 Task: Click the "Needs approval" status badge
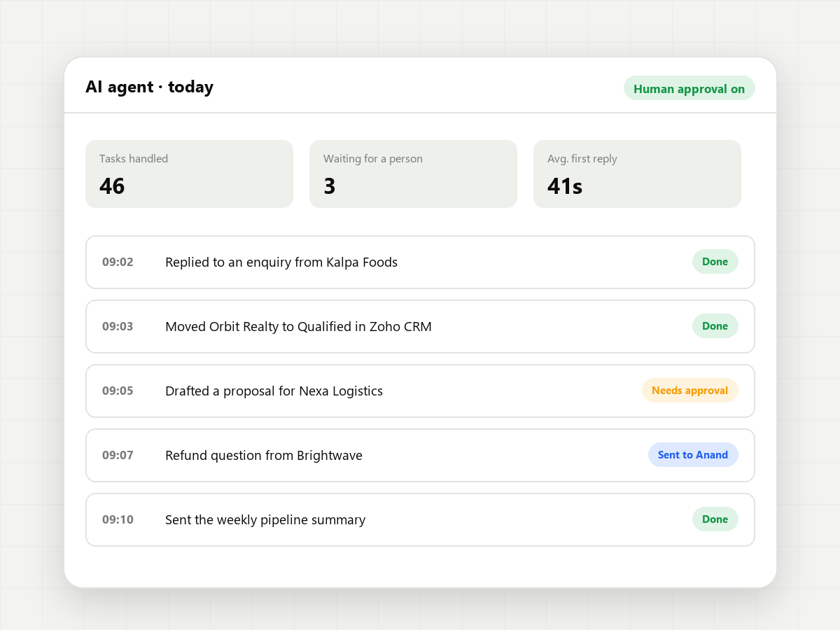point(690,391)
